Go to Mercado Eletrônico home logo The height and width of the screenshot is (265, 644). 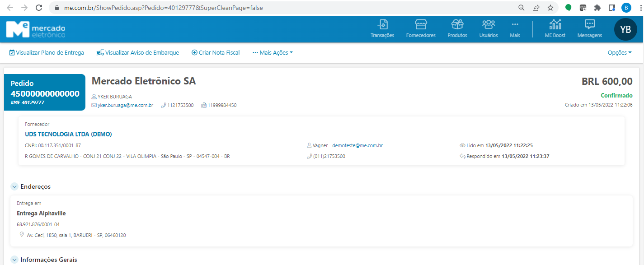point(36,29)
